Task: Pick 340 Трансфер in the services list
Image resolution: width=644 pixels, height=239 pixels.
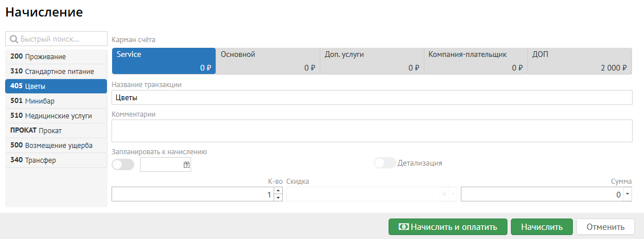Action: pos(56,160)
